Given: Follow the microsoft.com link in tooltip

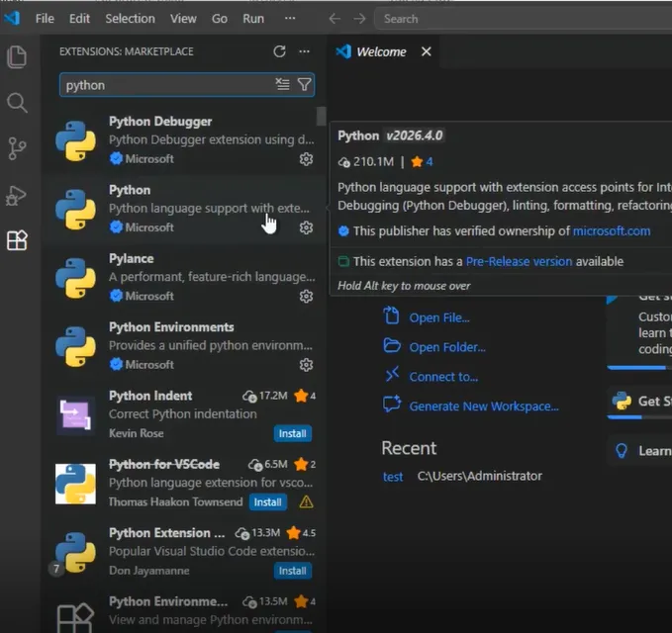Looking at the screenshot, I should tap(612, 231).
